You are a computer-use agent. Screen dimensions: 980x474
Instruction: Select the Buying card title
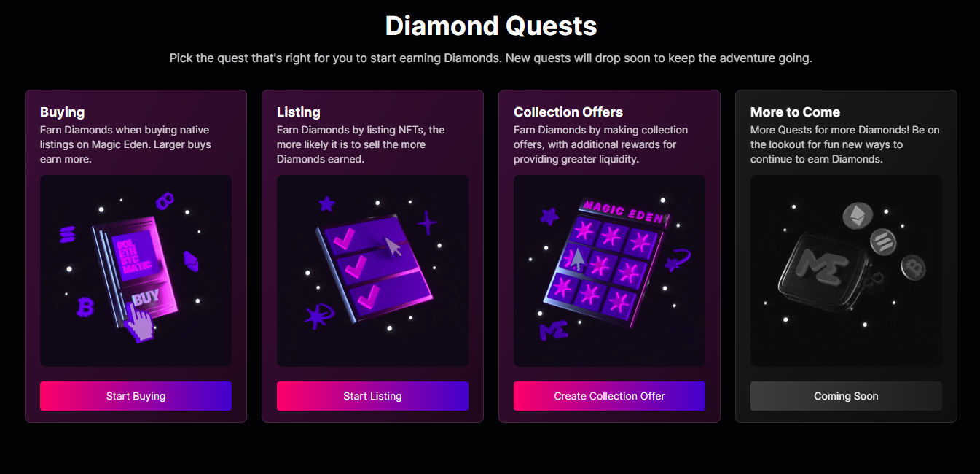pos(63,112)
